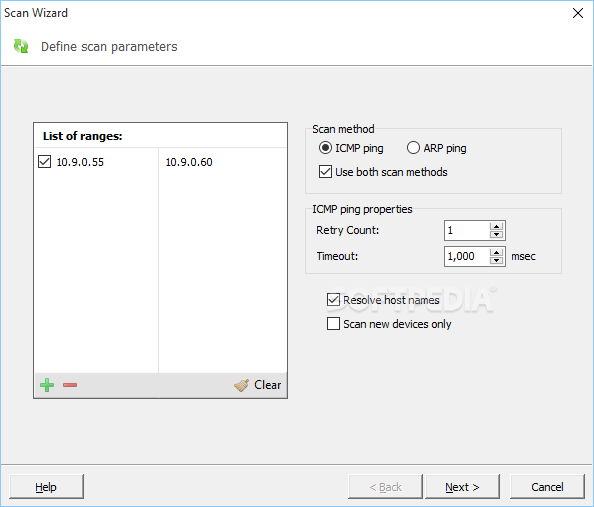Screen dimensions: 594x507
Task: Decrease Timeout with down arrow
Action: click(x=496, y=260)
